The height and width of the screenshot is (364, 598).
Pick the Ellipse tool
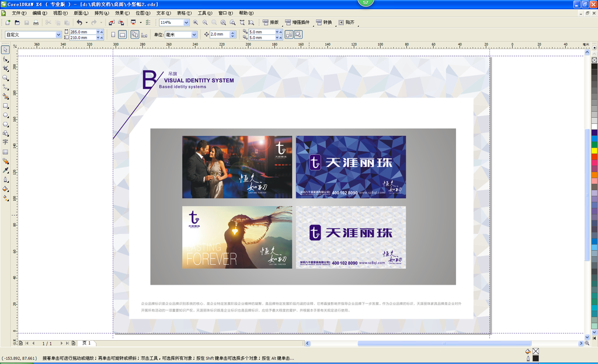(5, 116)
